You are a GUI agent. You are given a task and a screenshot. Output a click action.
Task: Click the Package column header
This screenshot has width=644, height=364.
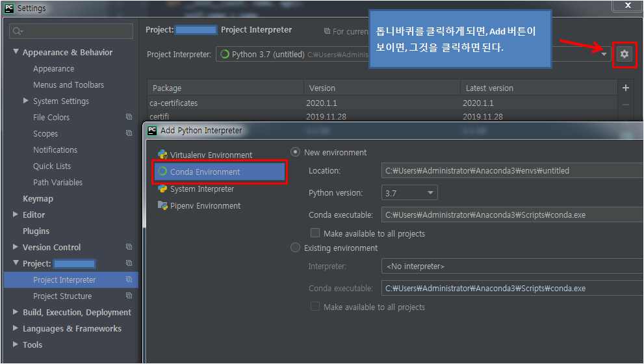click(225, 88)
